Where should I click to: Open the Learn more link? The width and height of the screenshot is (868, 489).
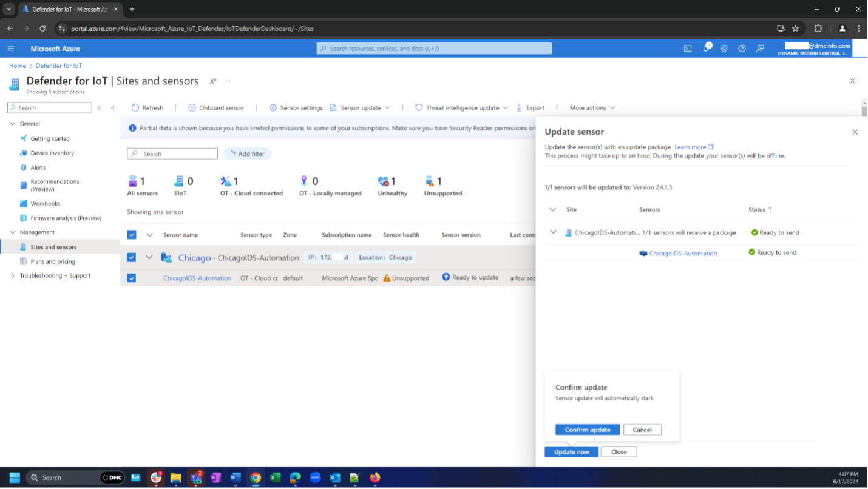pos(694,147)
